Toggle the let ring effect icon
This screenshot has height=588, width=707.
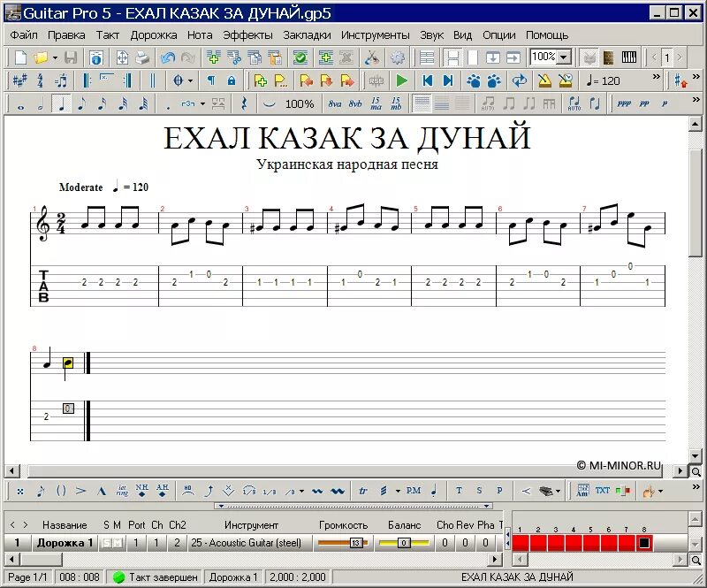click(122, 491)
